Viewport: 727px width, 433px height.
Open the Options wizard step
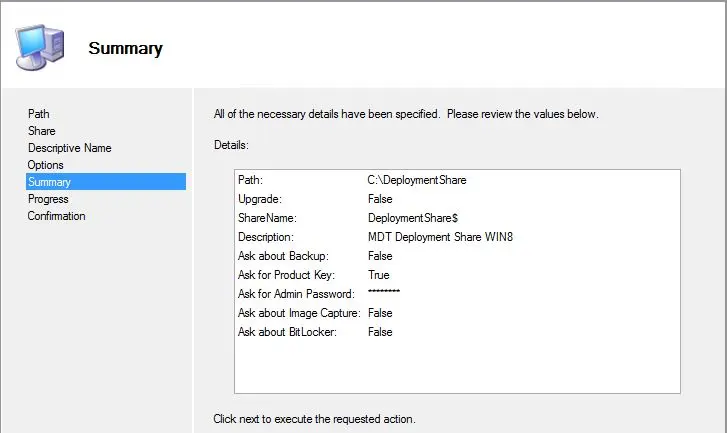(x=45, y=165)
